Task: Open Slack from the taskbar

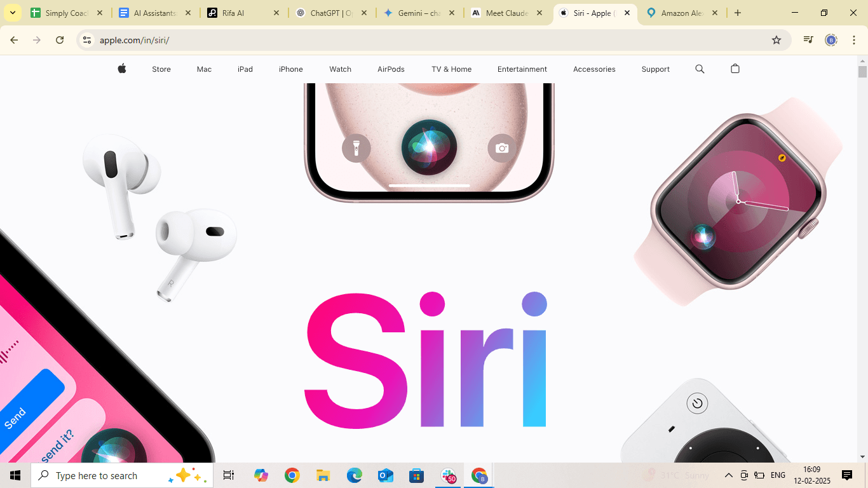Action: tap(449, 475)
